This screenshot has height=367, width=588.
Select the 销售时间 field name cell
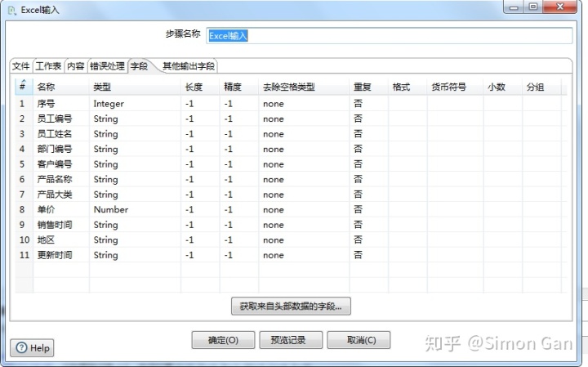tap(61, 225)
